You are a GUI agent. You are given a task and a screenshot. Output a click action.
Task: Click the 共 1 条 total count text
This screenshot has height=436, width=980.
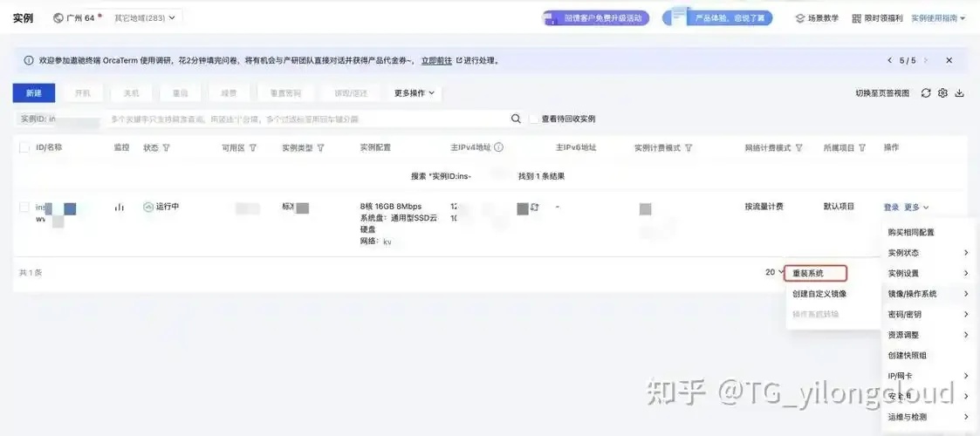coord(30,272)
